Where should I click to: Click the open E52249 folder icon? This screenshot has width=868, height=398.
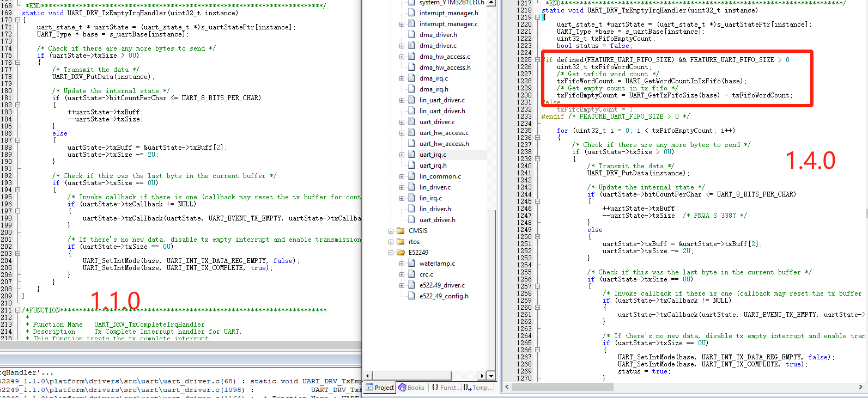[401, 253]
